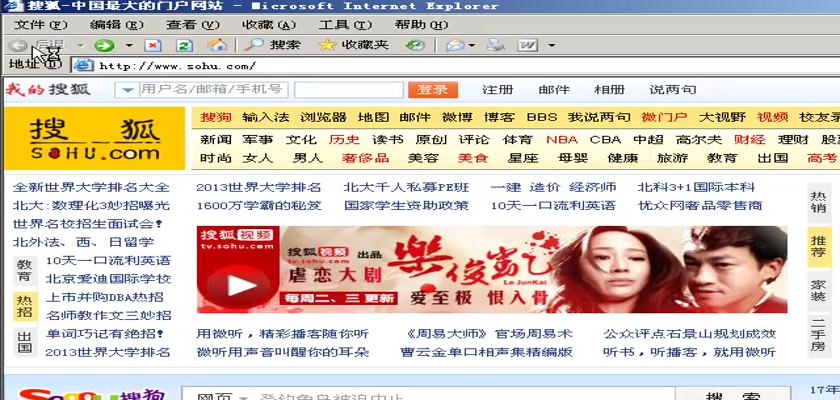
Task: Select the 热招 left category tab
Action: 24,306
